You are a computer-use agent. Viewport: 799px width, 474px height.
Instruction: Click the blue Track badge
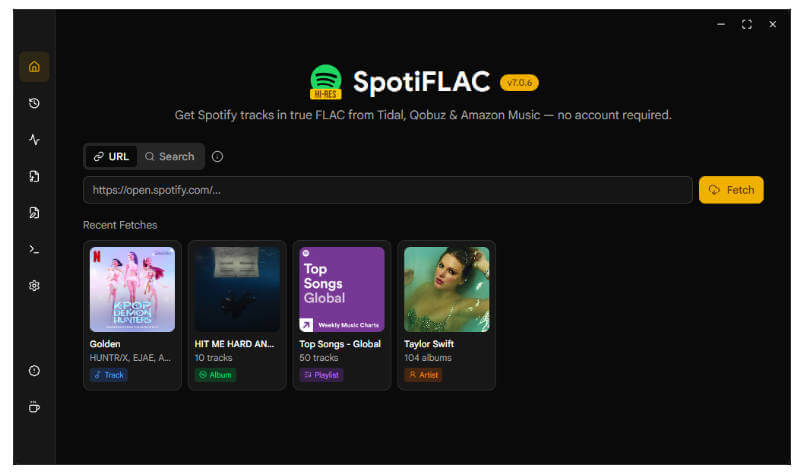pos(109,375)
